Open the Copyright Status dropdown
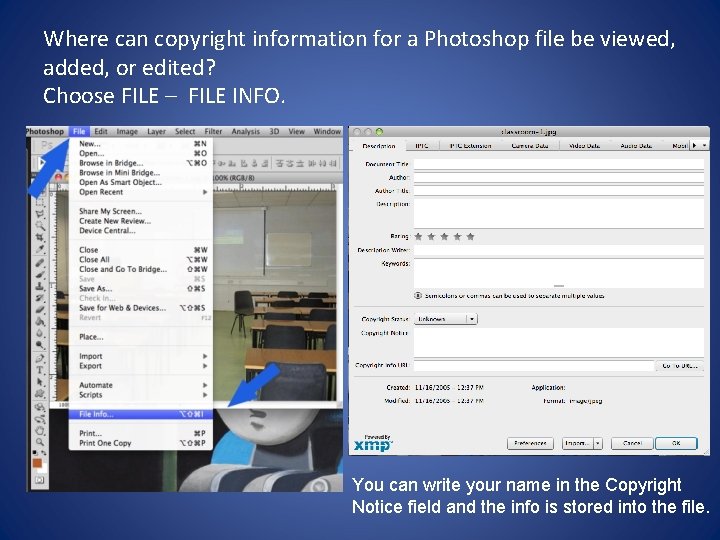 [446, 319]
